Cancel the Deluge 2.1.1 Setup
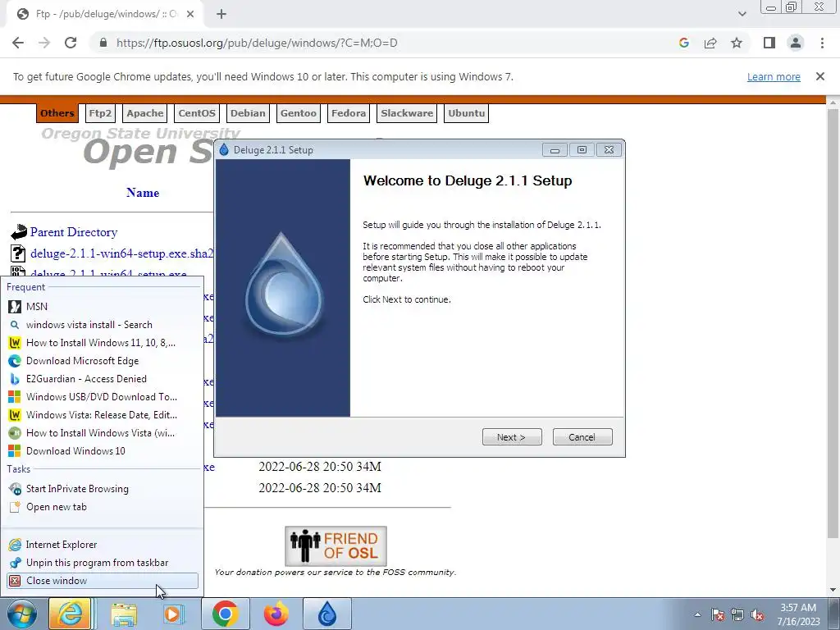 [x=582, y=437]
